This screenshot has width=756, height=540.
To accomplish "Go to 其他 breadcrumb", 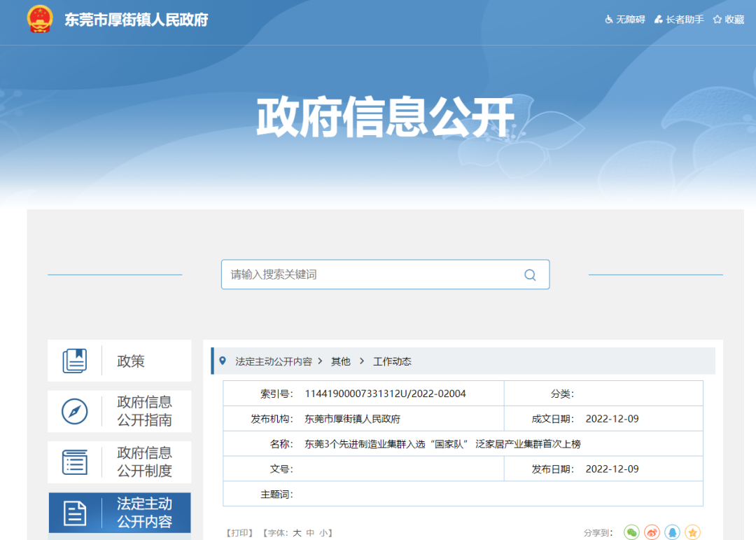I will pos(340,361).
